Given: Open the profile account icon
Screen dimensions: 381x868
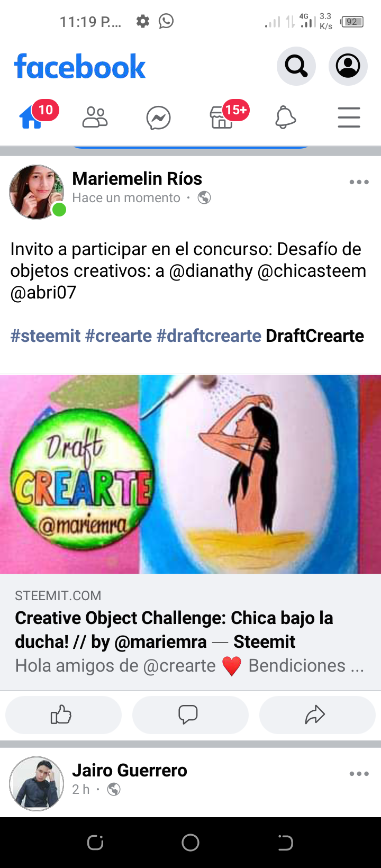Looking at the screenshot, I should point(348,66).
